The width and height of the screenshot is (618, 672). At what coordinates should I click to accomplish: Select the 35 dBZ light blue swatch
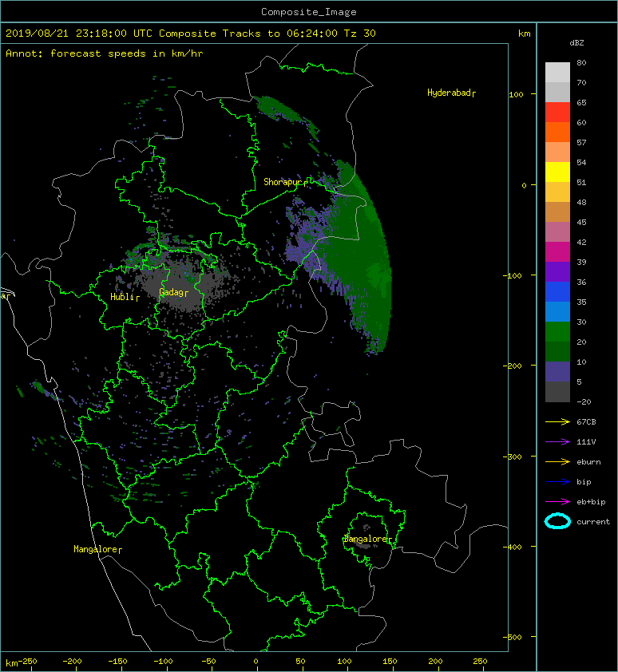tap(557, 311)
